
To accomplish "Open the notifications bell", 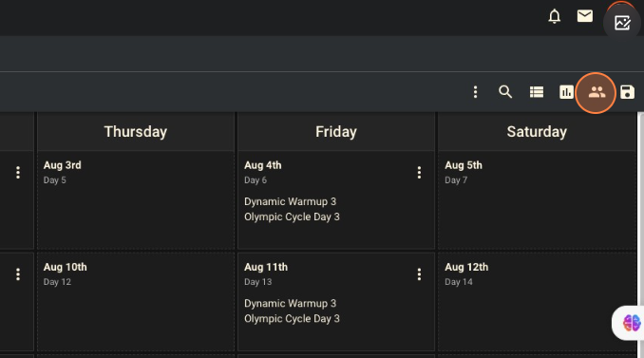I will coord(554,16).
